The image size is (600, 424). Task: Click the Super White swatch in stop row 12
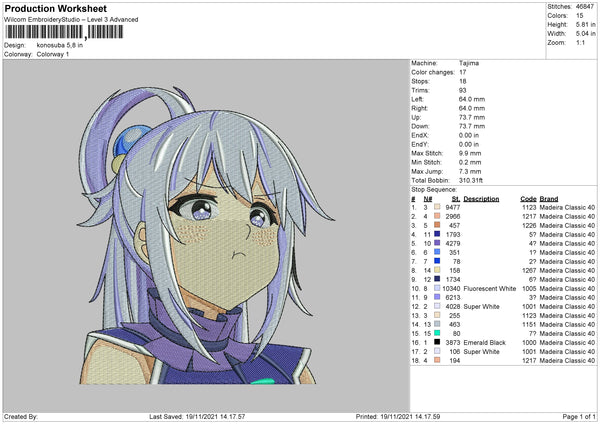(437, 306)
